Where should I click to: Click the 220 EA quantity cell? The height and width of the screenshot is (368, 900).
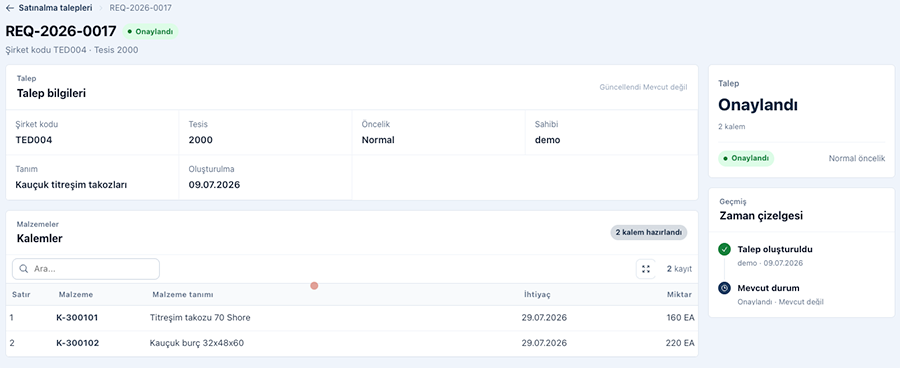(x=681, y=343)
